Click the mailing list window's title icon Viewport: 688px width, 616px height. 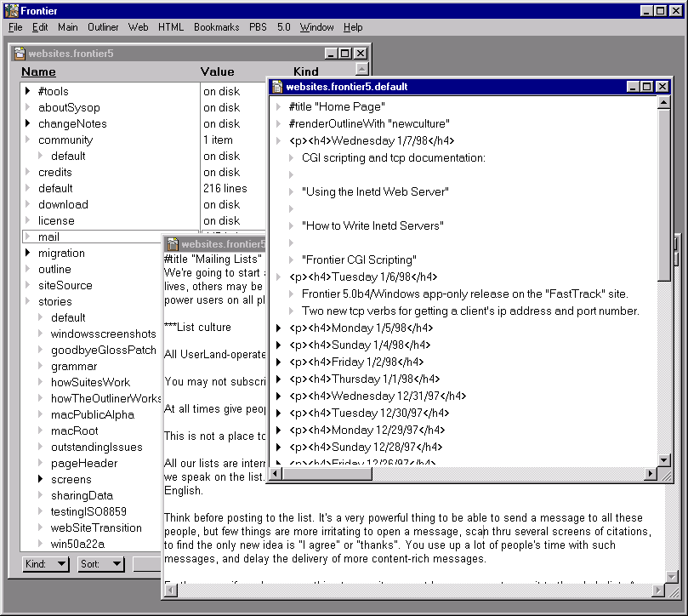(x=173, y=244)
